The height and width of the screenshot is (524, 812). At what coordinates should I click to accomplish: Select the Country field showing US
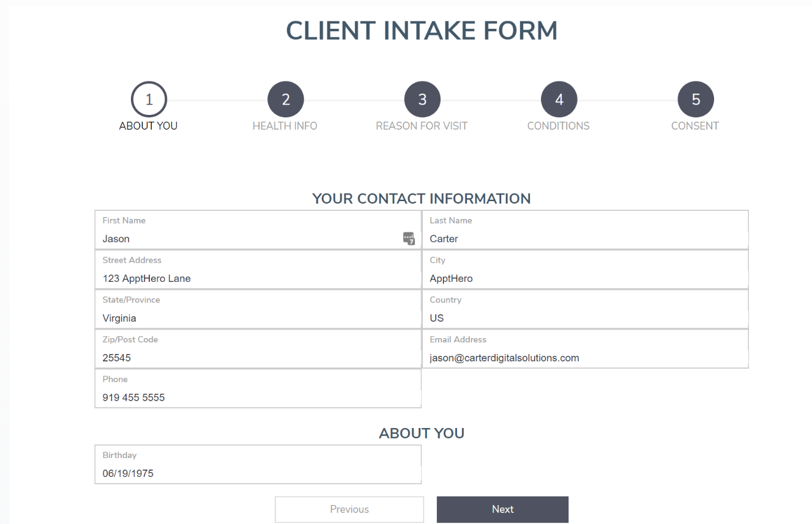coord(585,309)
